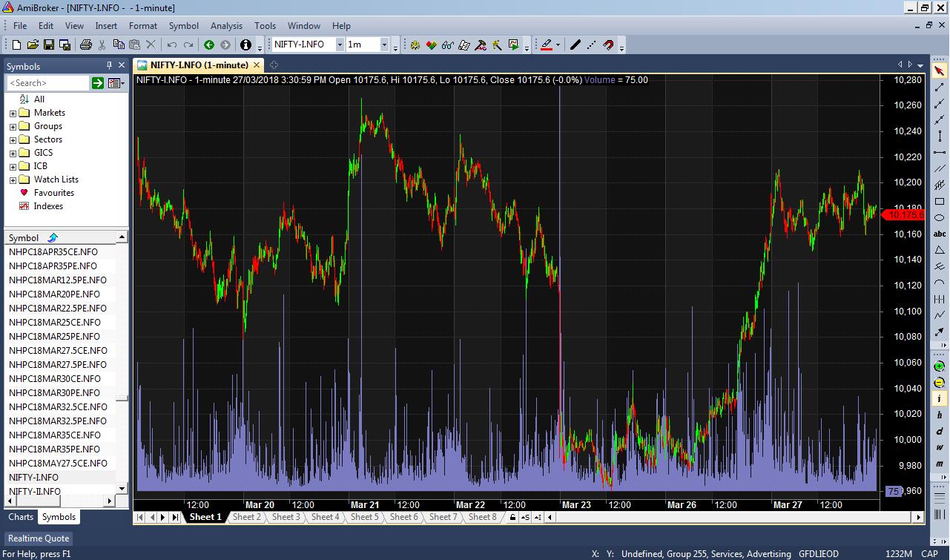This screenshot has height=560, width=950.
Task: Select the parallel lines channel tool
Action: coord(940,168)
